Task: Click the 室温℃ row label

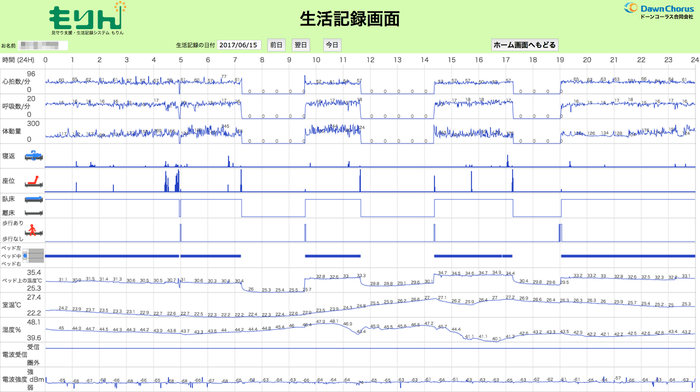Action: 12,305
